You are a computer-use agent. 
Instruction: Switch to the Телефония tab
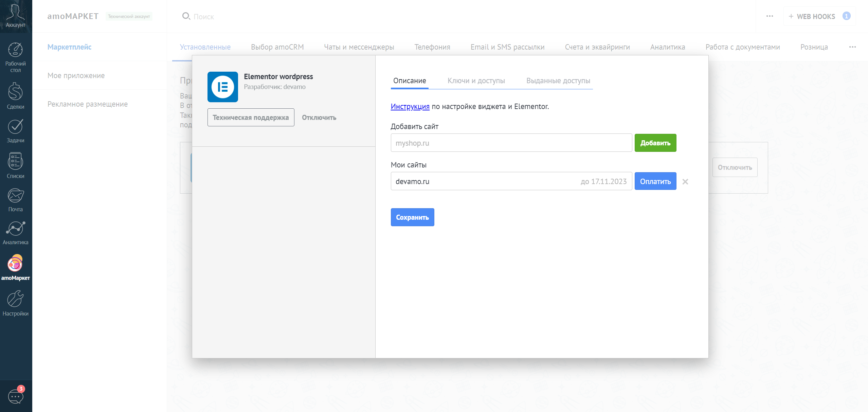pyautogui.click(x=432, y=47)
